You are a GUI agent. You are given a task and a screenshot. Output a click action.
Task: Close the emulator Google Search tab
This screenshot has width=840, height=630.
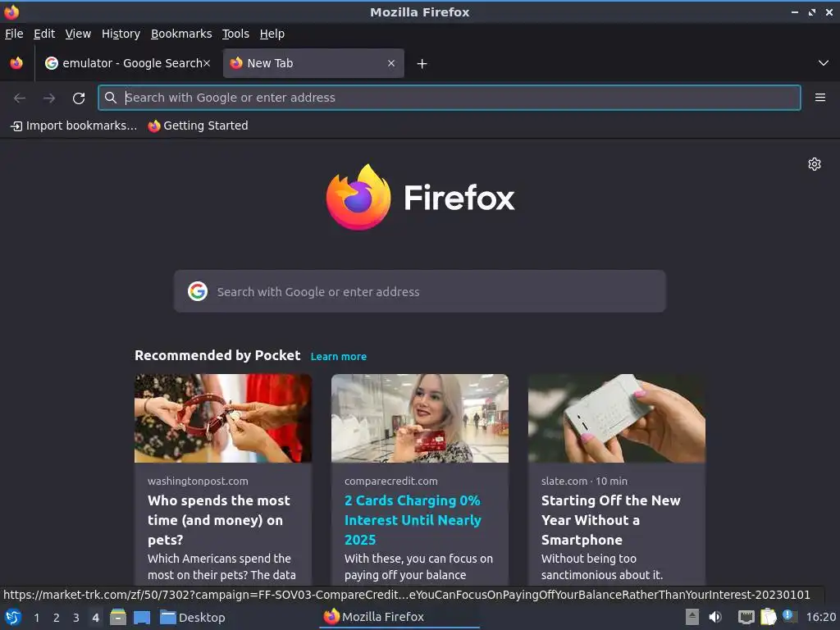tap(207, 63)
